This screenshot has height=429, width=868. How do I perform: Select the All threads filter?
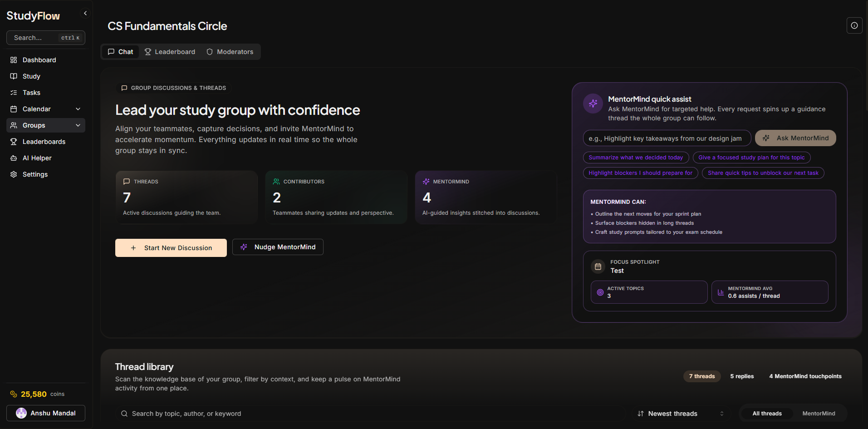767,413
